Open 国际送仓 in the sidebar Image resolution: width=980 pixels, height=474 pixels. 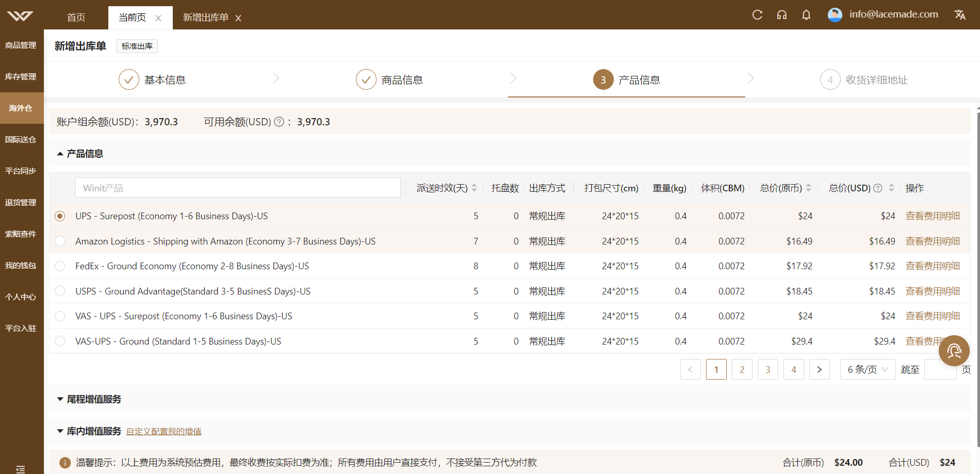tap(21, 140)
